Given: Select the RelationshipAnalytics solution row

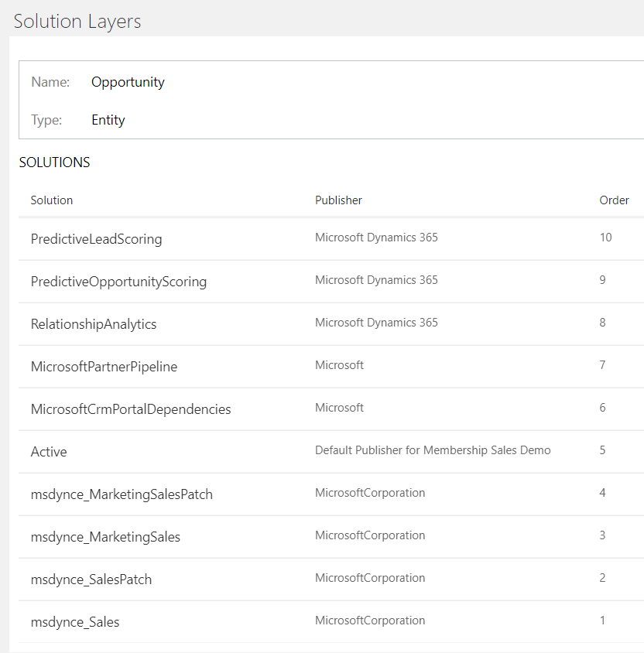Looking at the screenshot, I should click(x=94, y=324).
